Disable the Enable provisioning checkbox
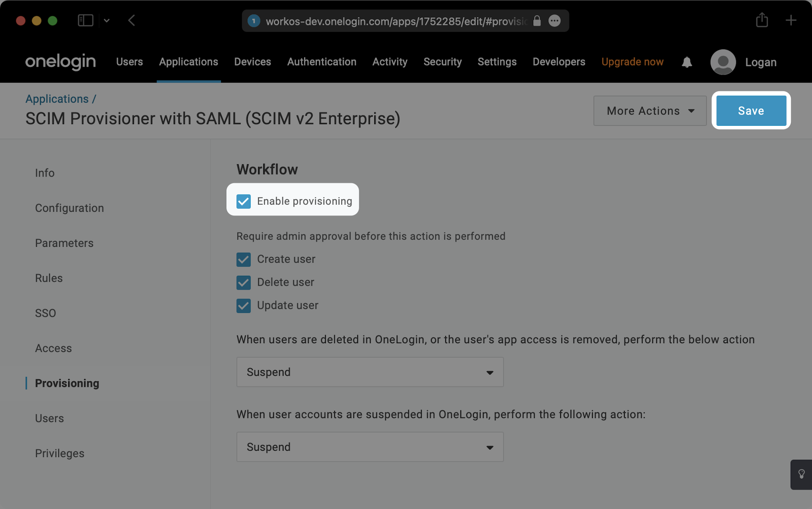This screenshot has height=509, width=812. point(243,201)
